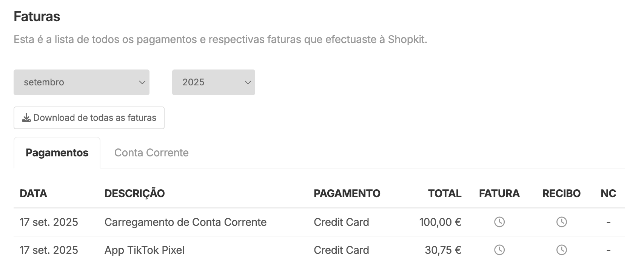Click the TOTAL column header
Screen dimensions: 644x278
click(x=444, y=193)
